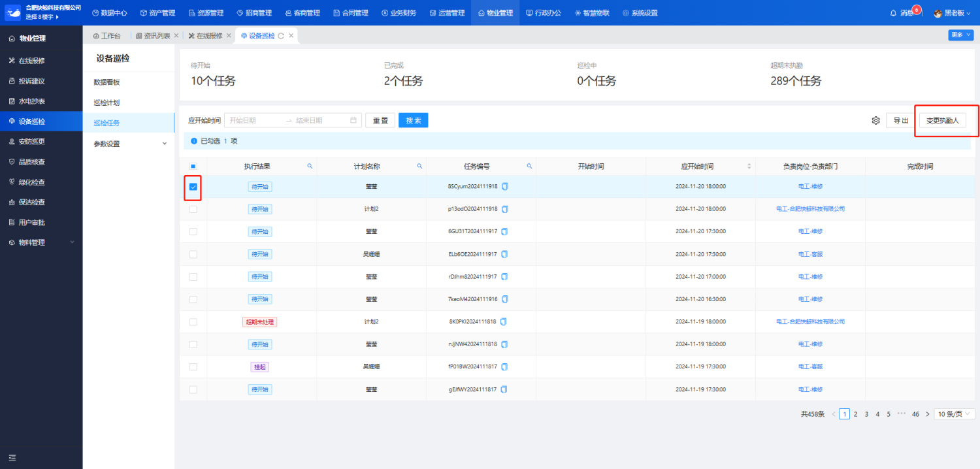Open table column settings gear
Viewport: 980px width, 469px height.
[875, 120]
